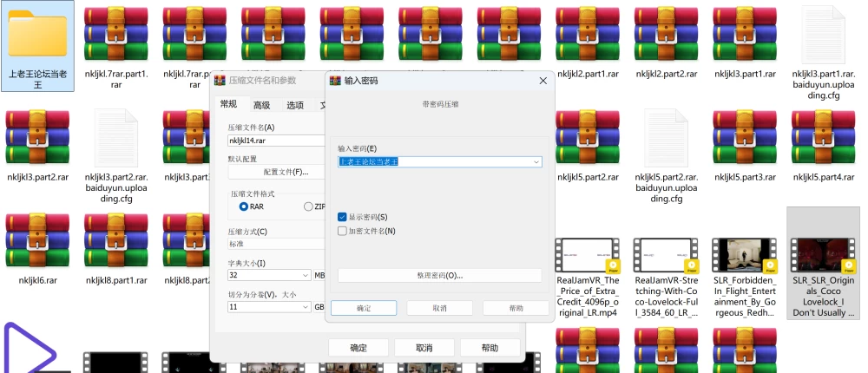Click 确定 in the 压缩文件名和参数 dialog

coord(358,348)
